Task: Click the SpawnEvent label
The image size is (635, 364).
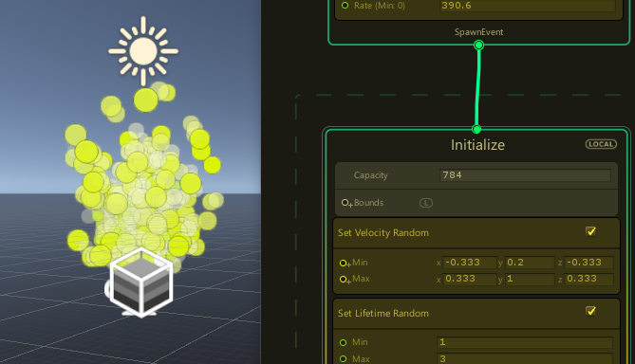Action: click(x=478, y=32)
